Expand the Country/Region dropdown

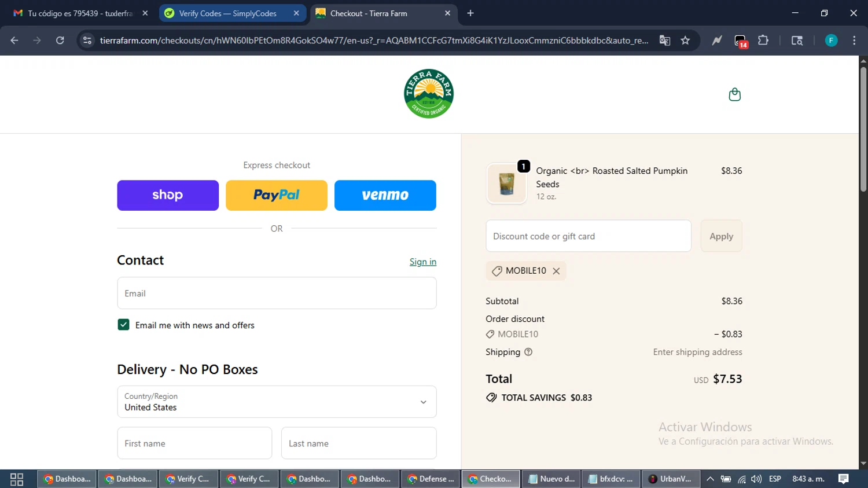[277, 402]
